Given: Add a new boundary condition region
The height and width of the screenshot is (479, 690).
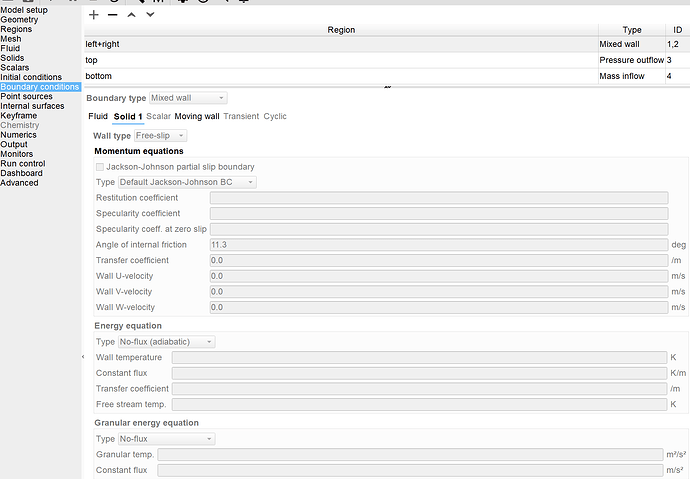Looking at the screenshot, I should click(94, 15).
